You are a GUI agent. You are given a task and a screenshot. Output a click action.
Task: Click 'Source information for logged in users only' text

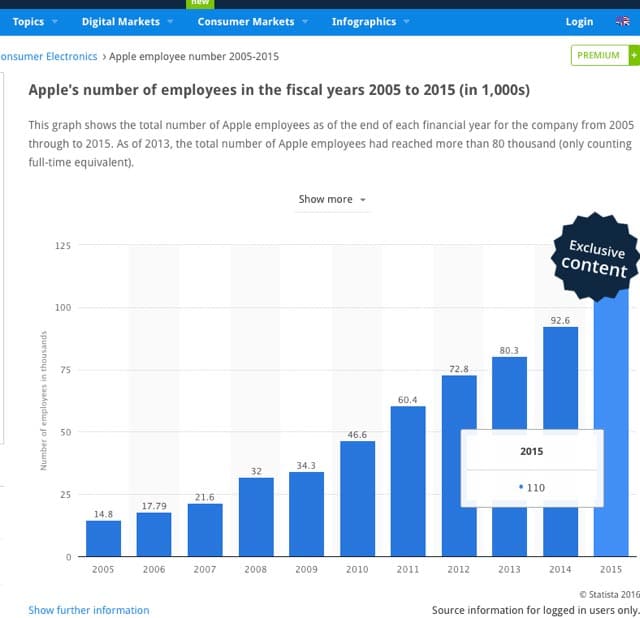[x=536, y=610]
